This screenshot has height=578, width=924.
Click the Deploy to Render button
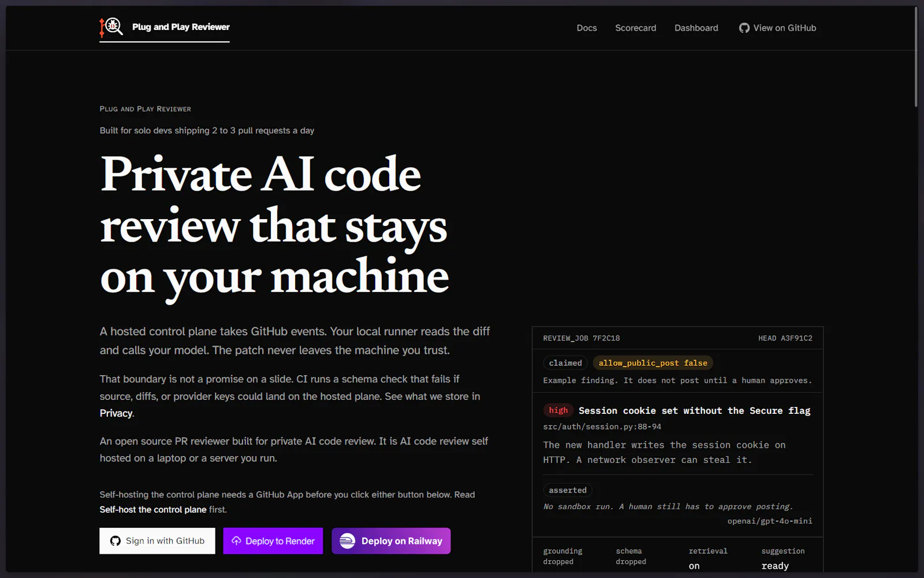tap(273, 541)
